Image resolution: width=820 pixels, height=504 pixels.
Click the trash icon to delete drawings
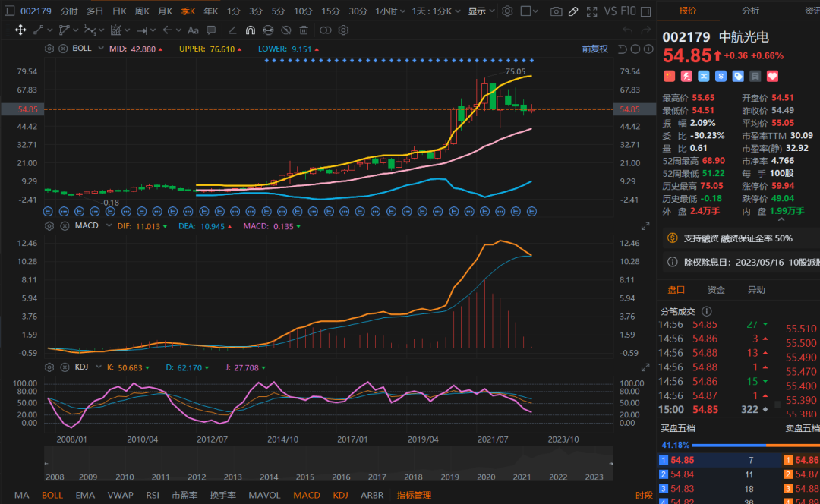[x=304, y=30]
